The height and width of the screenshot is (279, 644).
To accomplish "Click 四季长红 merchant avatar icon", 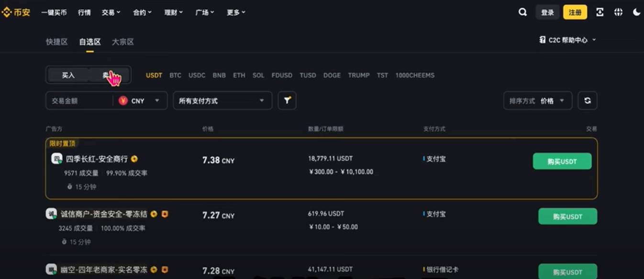I will point(56,159).
